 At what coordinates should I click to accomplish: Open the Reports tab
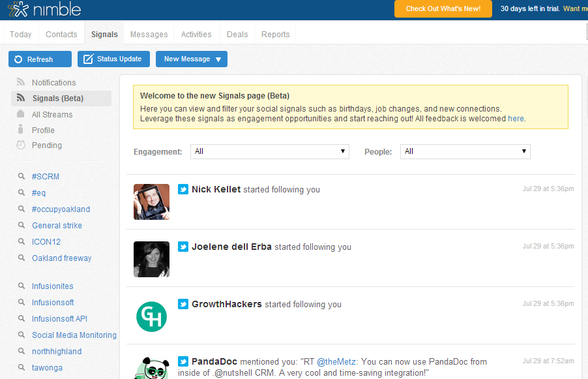pyautogui.click(x=276, y=34)
